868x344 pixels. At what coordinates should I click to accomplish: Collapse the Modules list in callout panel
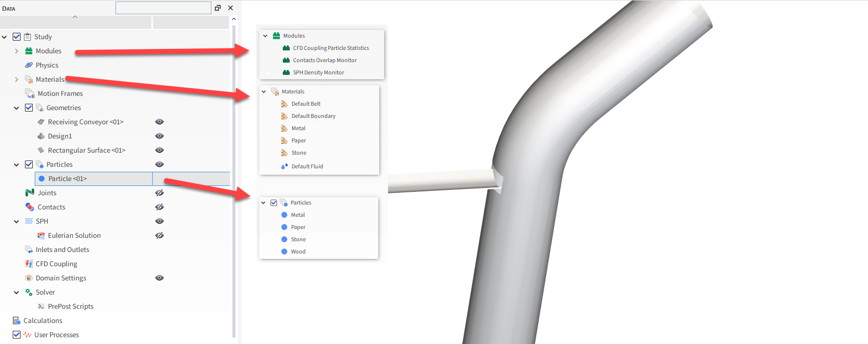tap(265, 36)
